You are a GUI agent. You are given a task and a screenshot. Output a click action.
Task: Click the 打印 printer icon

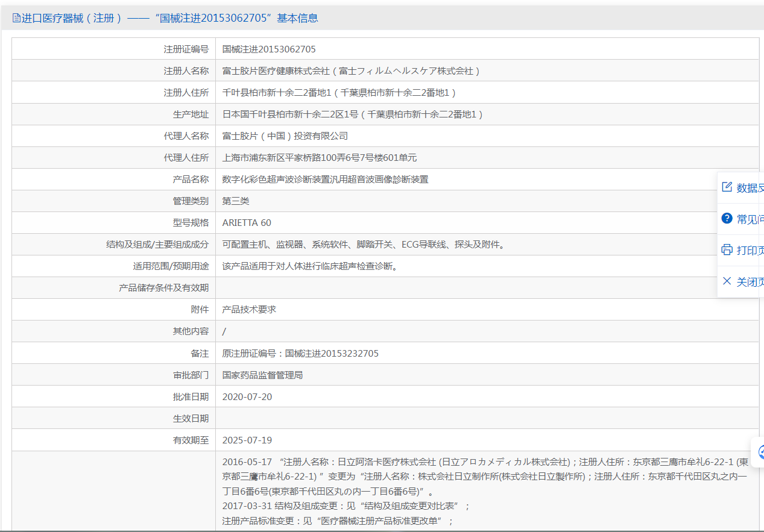coord(727,250)
